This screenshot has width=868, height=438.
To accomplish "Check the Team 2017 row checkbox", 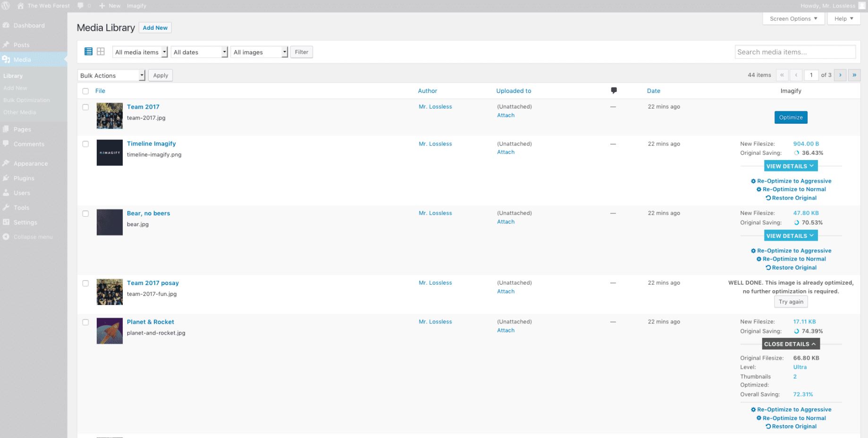I will click(x=85, y=107).
